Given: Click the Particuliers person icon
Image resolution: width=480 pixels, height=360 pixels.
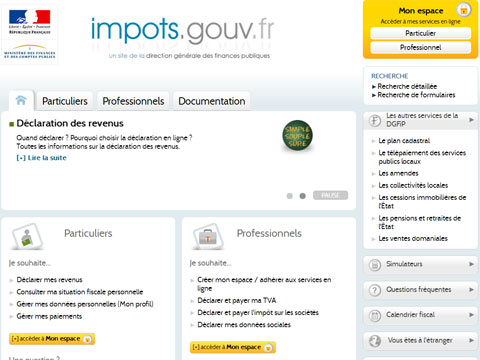Looking at the screenshot, I should 27,236.
